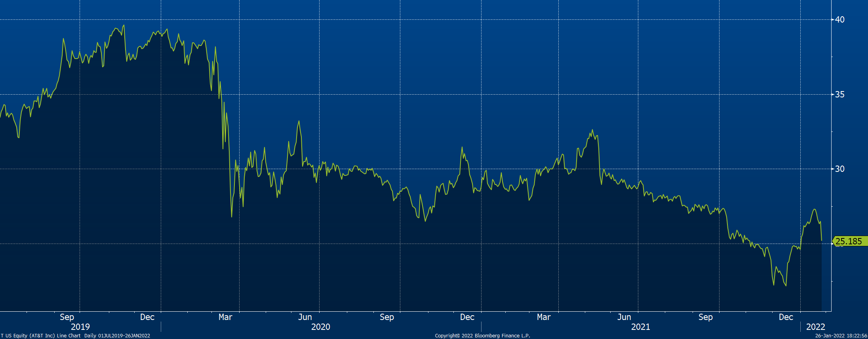868x339 pixels.
Task: Select the 2019 year label on time axis
Action: point(80,327)
